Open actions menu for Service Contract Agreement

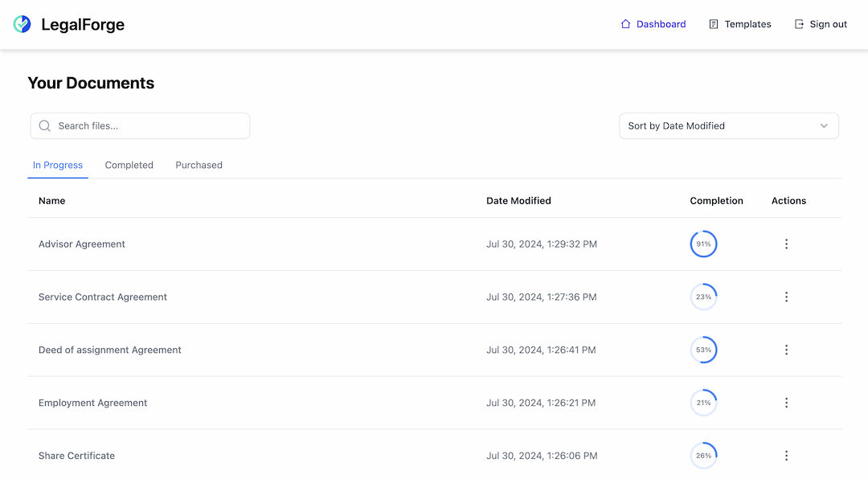(x=786, y=297)
